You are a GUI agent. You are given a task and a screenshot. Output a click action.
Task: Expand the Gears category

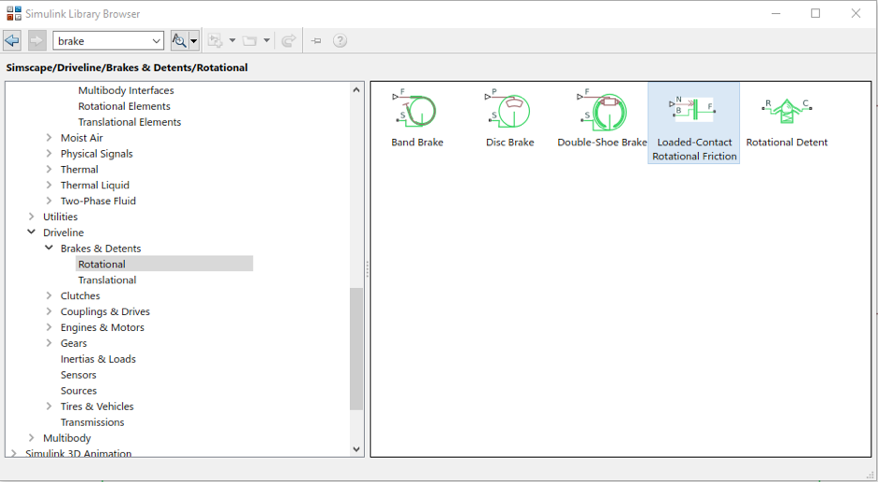(49, 343)
